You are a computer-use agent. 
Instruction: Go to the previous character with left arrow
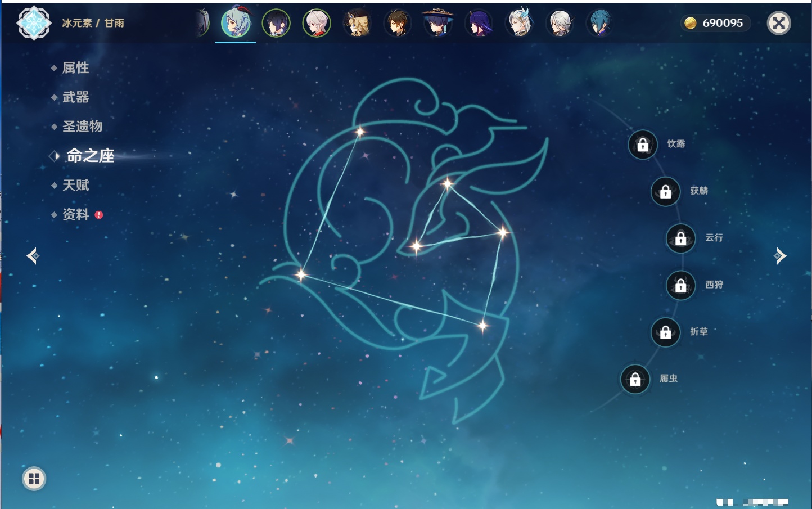33,256
